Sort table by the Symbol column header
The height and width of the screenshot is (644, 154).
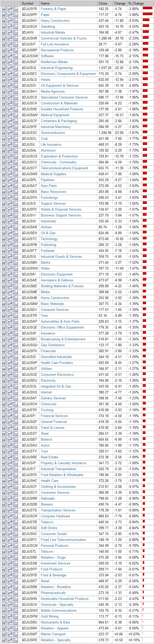pyautogui.click(x=27, y=3)
